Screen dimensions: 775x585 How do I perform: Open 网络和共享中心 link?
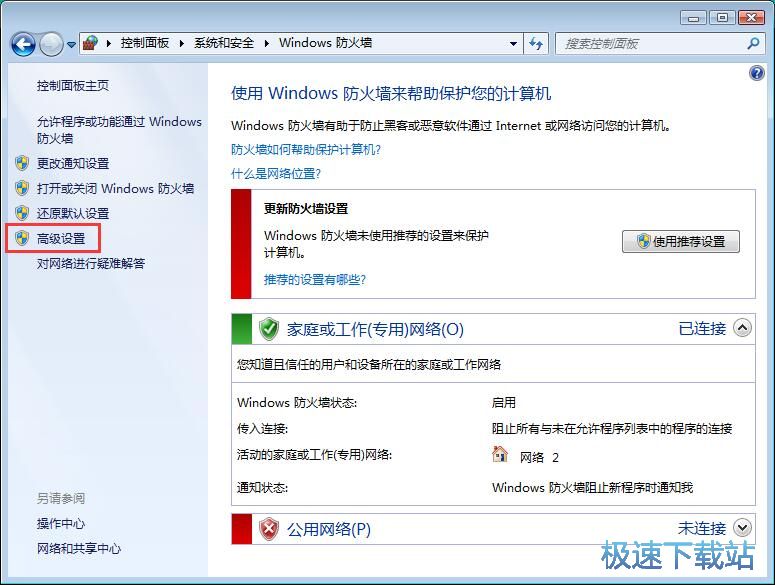(x=79, y=548)
